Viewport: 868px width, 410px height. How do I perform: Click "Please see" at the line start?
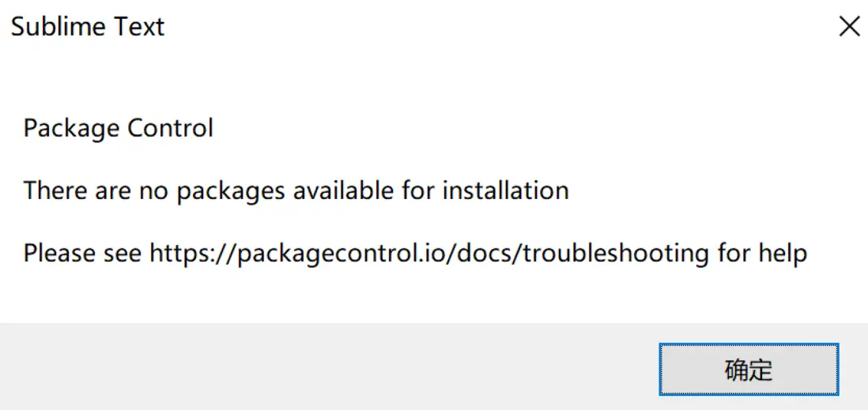83,254
